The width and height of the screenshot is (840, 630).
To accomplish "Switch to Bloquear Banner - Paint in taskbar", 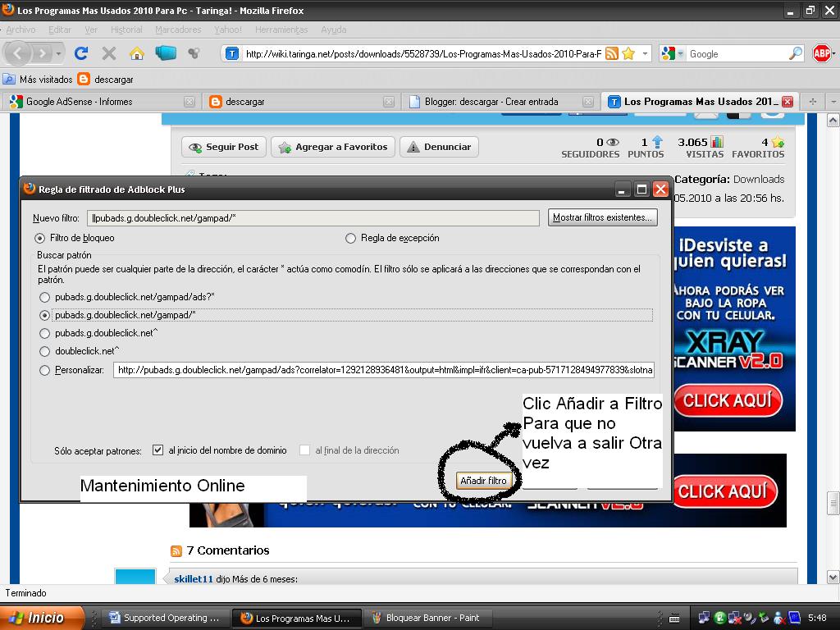I will point(427,618).
